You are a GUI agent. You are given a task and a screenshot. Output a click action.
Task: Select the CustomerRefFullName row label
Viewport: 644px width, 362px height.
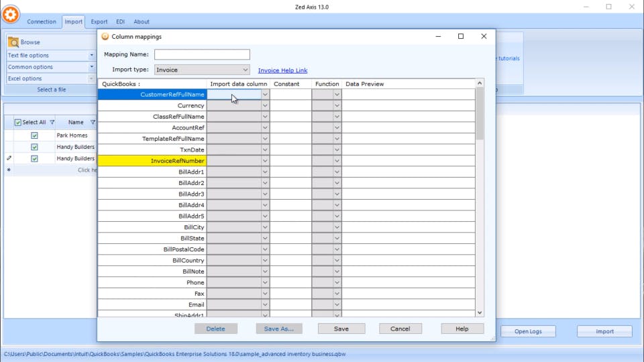[152, 95]
